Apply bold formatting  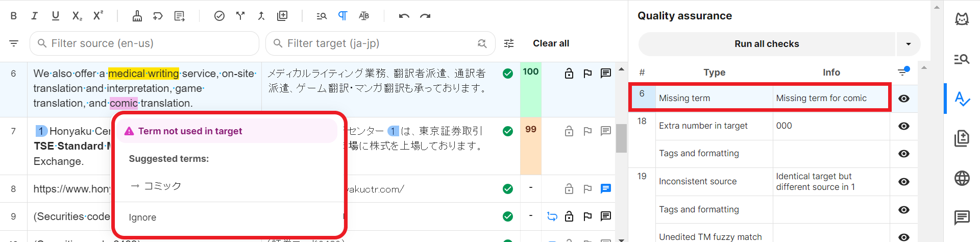[14, 16]
